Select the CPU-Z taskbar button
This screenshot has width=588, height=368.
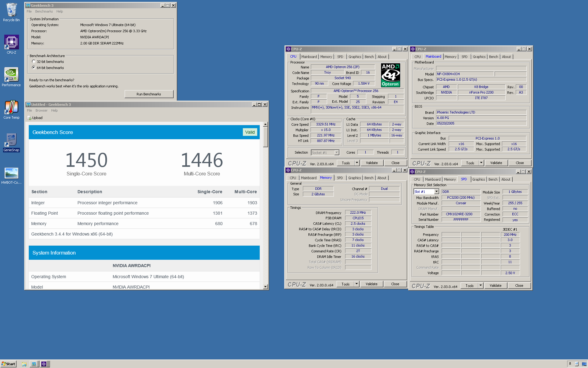44,364
